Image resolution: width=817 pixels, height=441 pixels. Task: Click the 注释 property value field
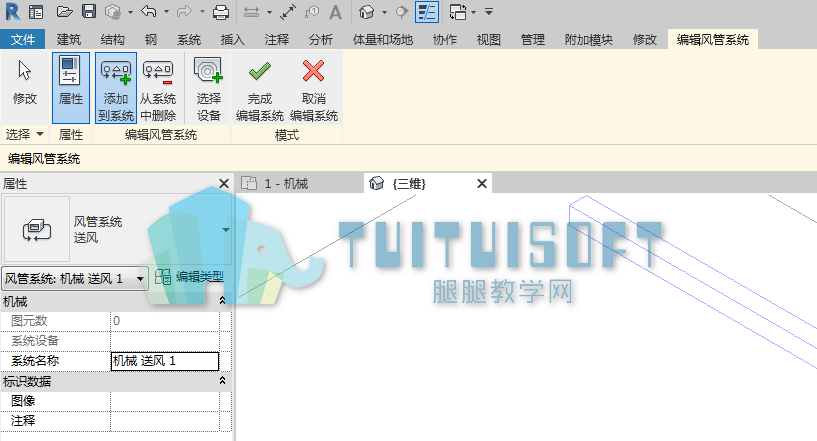(165, 421)
